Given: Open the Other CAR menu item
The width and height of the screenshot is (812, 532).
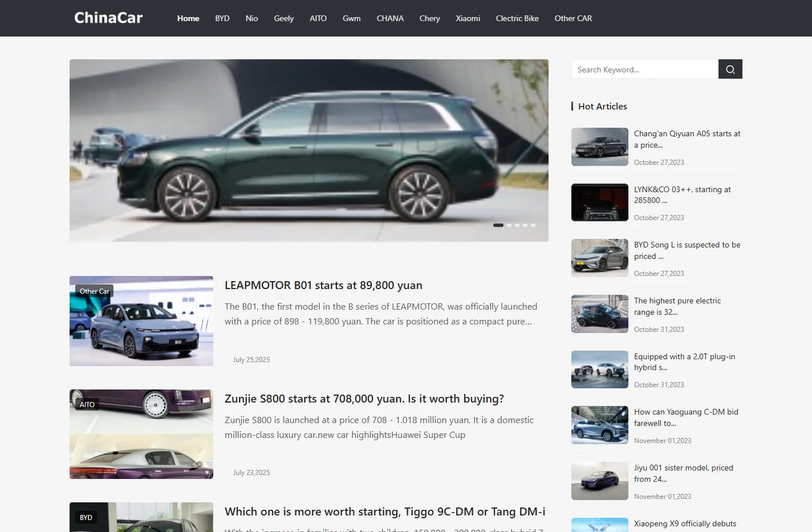Looking at the screenshot, I should [x=573, y=18].
